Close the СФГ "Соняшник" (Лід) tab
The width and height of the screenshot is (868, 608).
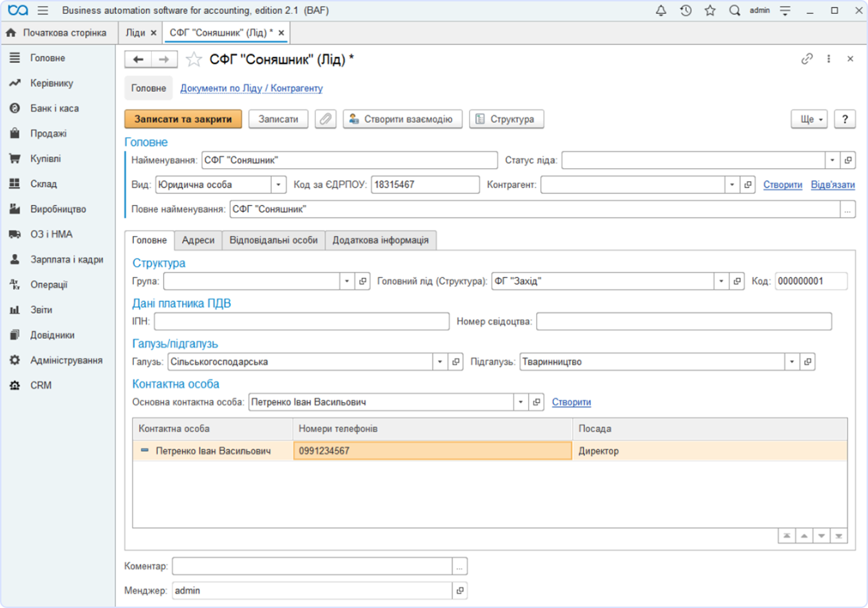coord(281,33)
